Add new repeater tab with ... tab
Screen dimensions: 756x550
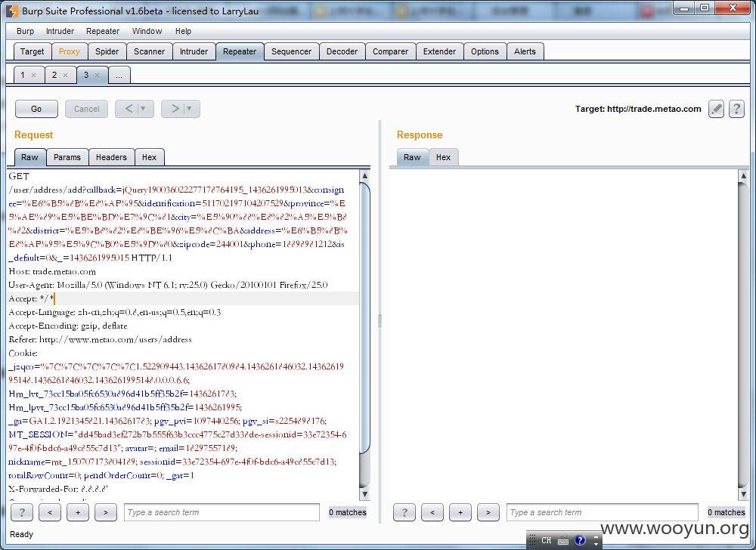pos(119,75)
